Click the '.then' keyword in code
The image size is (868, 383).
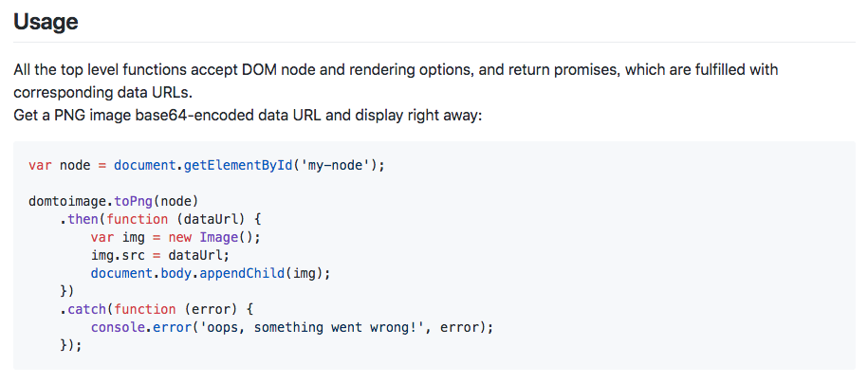(79, 219)
